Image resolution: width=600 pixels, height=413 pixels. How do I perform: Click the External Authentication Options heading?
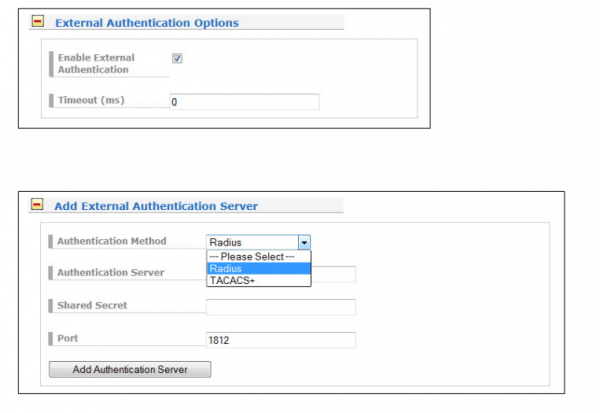pyautogui.click(x=147, y=23)
